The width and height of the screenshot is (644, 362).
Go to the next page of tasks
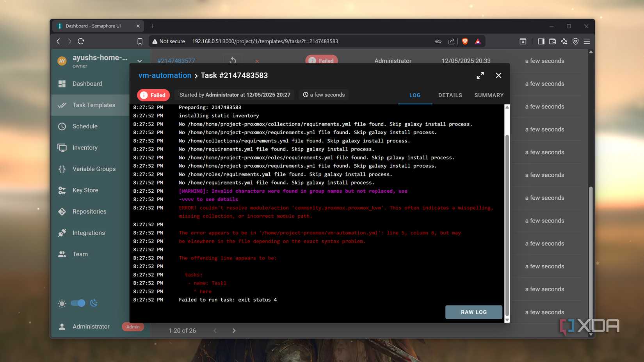[234, 330]
